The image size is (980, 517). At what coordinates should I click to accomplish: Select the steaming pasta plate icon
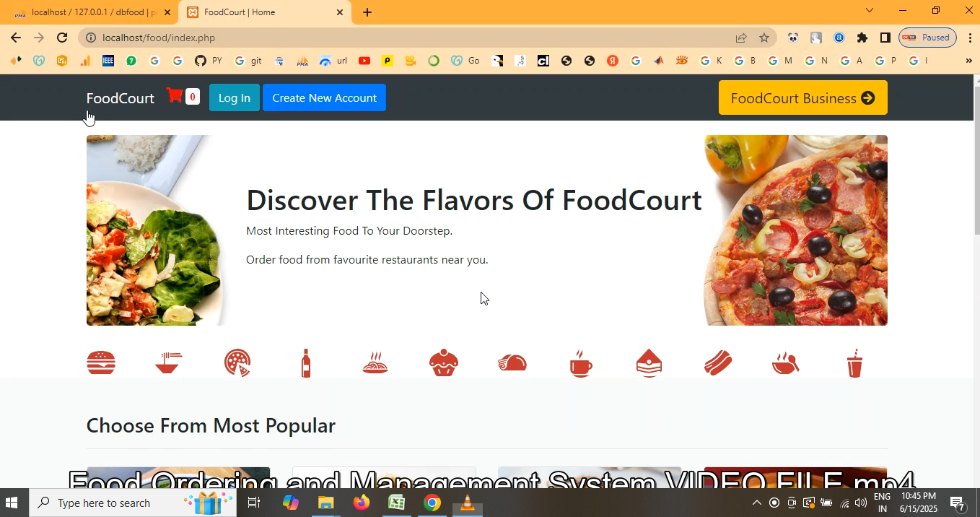pos(375,362)
